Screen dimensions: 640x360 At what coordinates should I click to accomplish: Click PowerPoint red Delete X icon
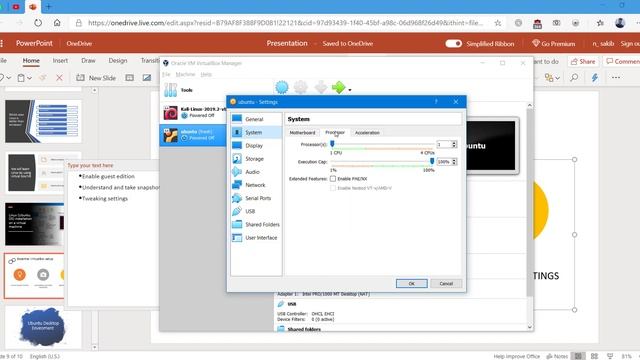pos(59,78)
